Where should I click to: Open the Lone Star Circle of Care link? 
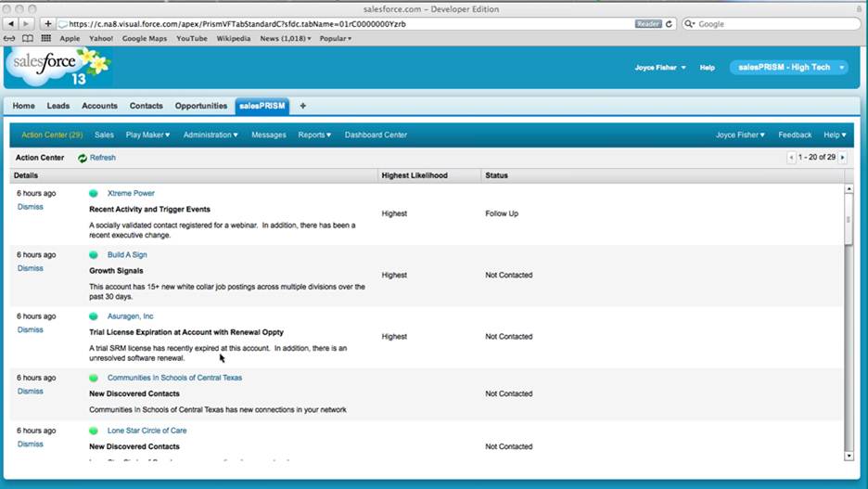[x=147, y=431]
